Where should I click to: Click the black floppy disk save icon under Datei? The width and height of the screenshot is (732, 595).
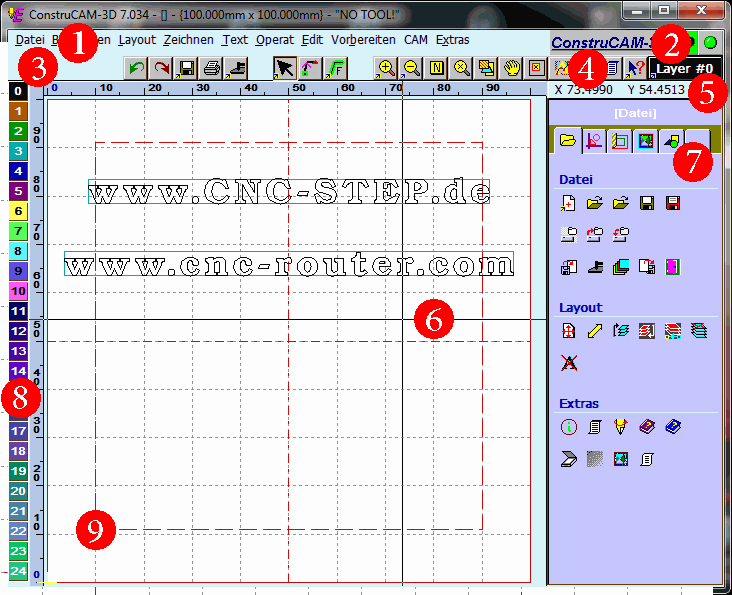click(x=647, y=204)
